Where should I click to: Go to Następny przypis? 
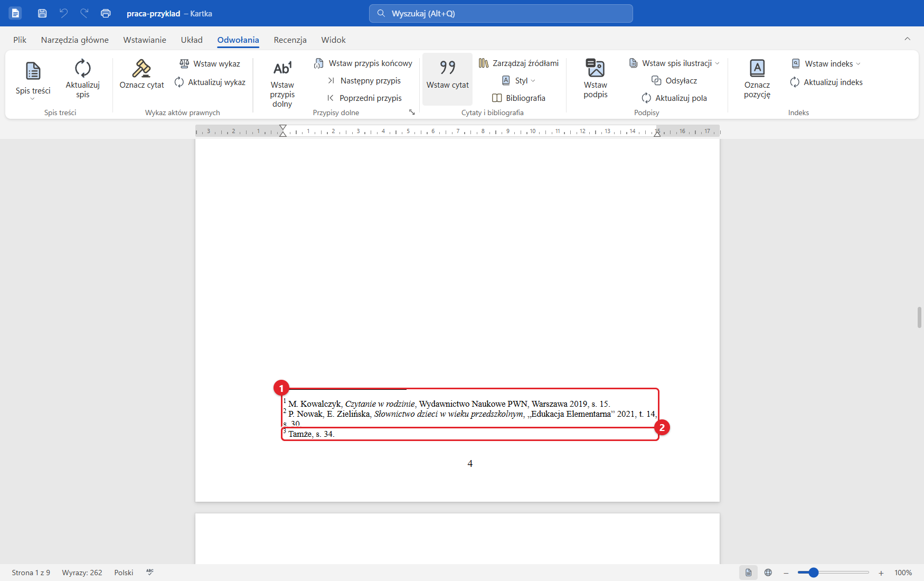click(364, 80)
